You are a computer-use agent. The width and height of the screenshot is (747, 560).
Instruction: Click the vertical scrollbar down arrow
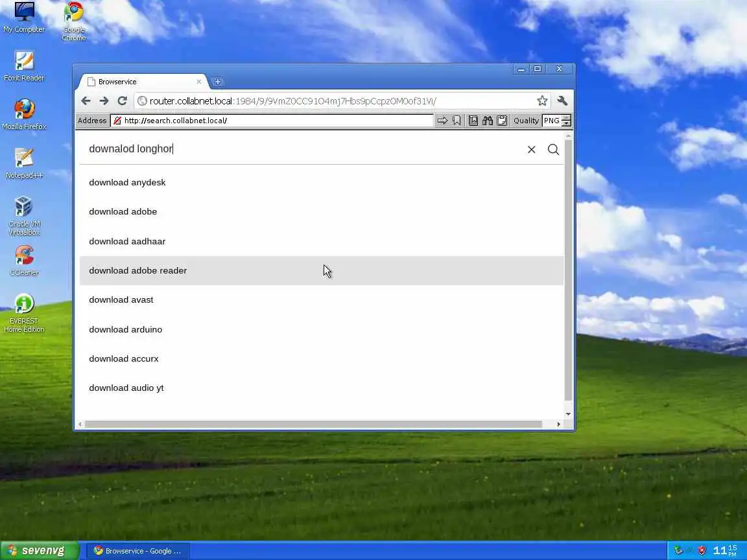coord(568,414)
